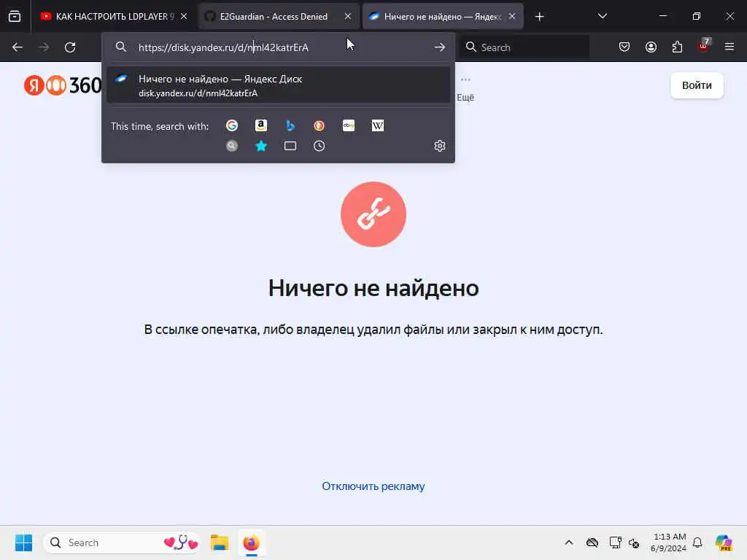Click the Отключить рекламу link
The width and height of the screenshot is (747, 560).
373,486
